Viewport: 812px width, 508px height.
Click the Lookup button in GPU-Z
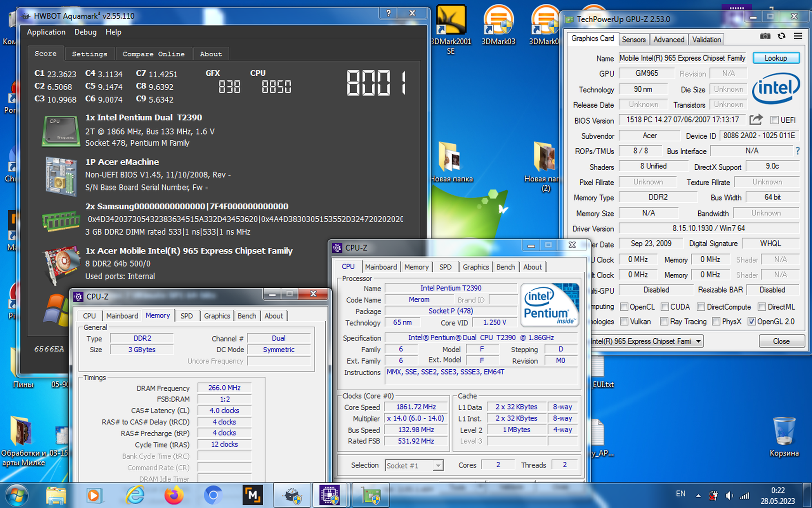tap(776, 58)
